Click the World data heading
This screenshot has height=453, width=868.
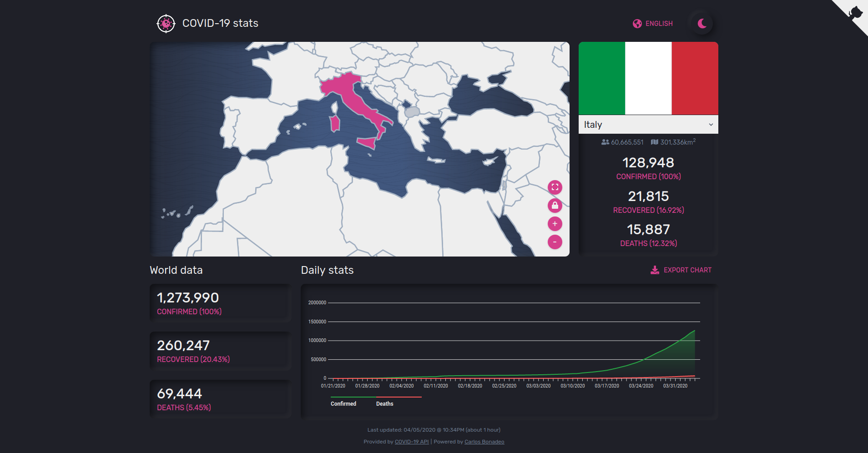click(x=176, y=270)
